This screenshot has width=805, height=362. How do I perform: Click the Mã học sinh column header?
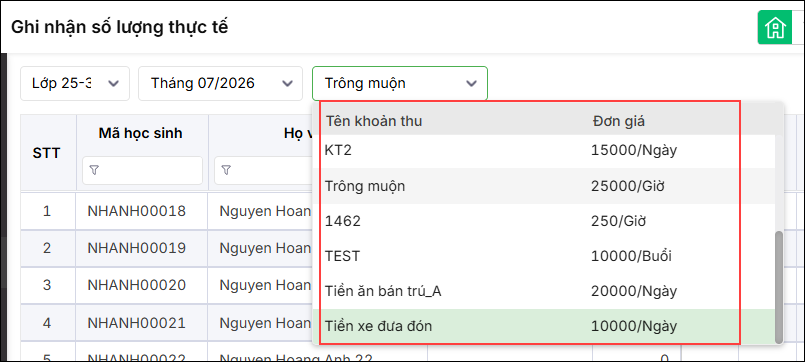coord(141,134)
